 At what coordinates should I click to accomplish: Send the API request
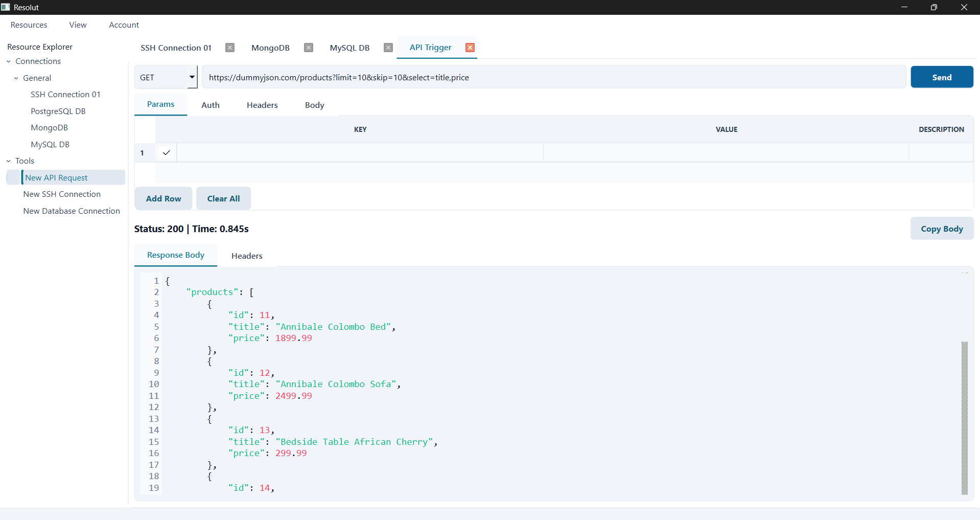click(x=941, y=77)
